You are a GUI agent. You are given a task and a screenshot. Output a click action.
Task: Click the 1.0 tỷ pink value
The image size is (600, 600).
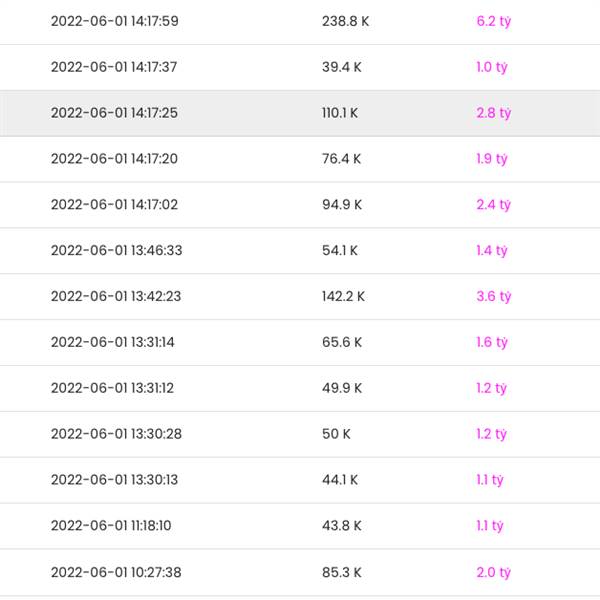tap(493, 67)
